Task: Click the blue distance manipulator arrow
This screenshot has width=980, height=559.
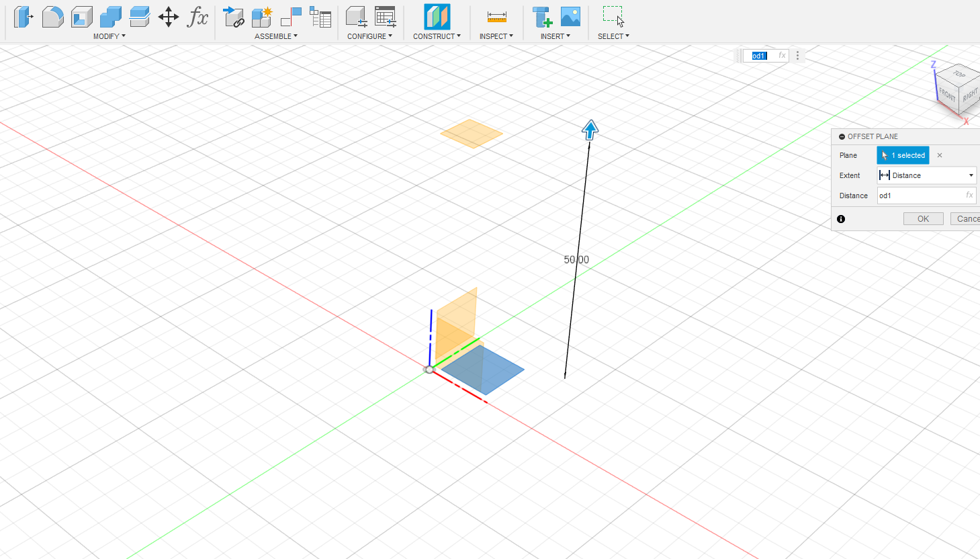Action: click(590, 130)
